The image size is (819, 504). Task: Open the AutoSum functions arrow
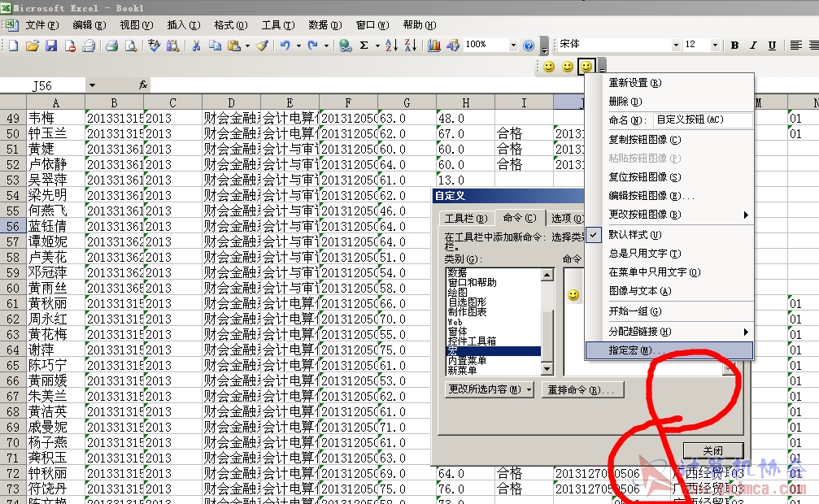click(377, 46)
